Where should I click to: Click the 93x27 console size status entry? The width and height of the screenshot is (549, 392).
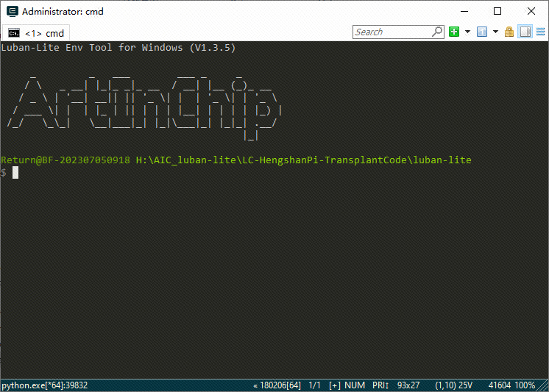coord(408,385)
